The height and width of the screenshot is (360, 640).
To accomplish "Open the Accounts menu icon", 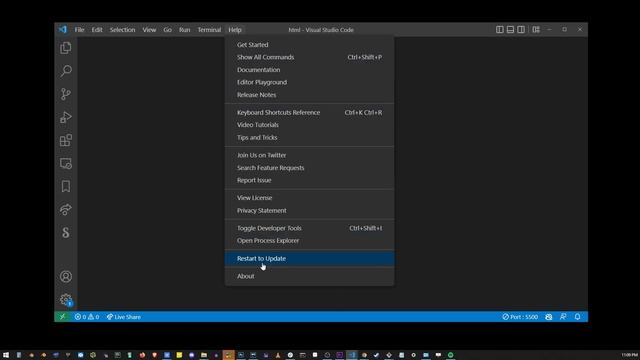I will click(x=66, y=277).
